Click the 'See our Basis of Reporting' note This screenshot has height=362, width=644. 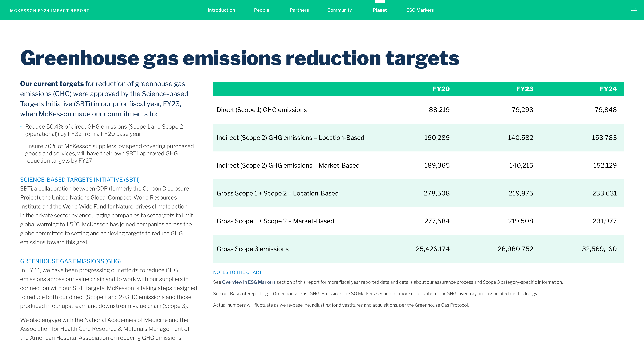point(375,293)
